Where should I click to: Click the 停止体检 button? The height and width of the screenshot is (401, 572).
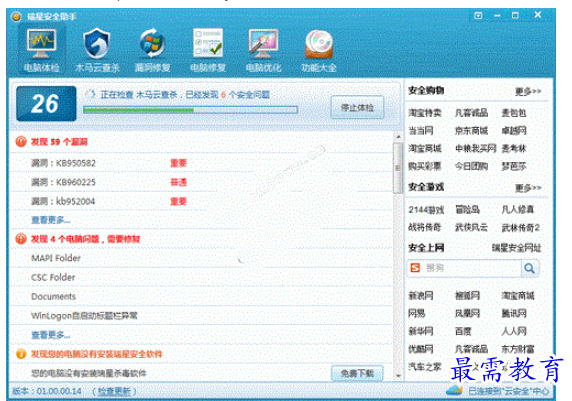357,107
